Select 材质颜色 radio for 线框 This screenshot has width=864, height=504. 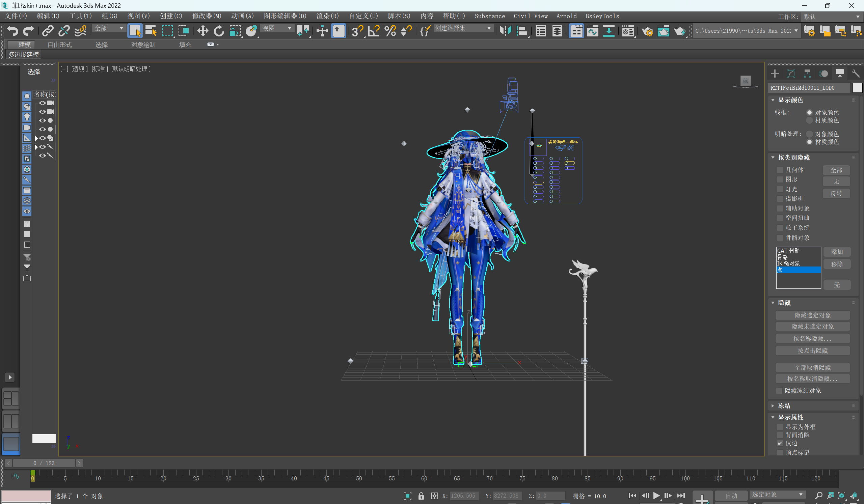point(809,120)
